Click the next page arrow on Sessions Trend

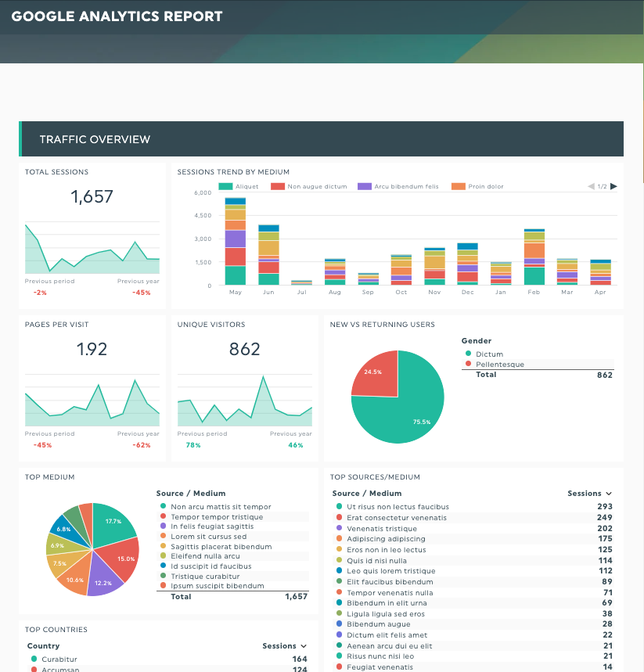(x=613, y=186)
